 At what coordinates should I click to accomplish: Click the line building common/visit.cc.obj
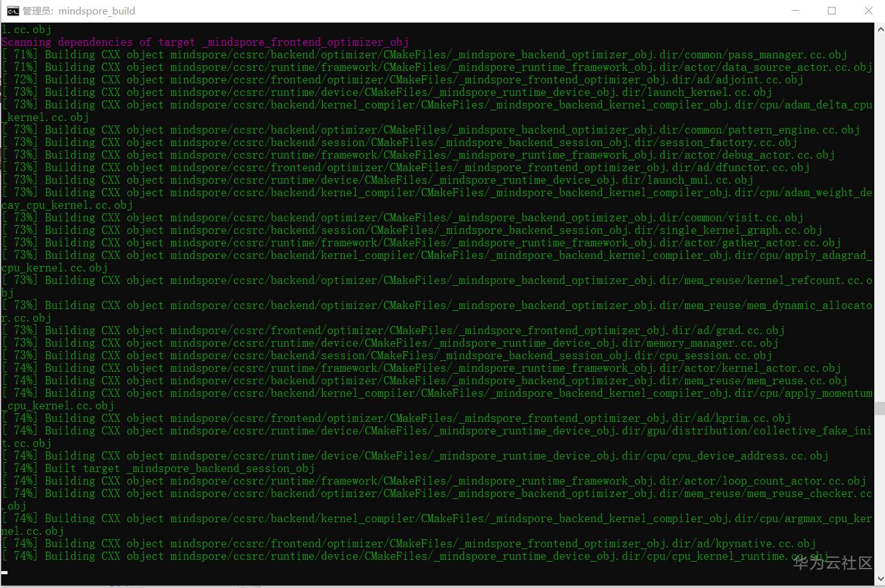click(402, 218)
